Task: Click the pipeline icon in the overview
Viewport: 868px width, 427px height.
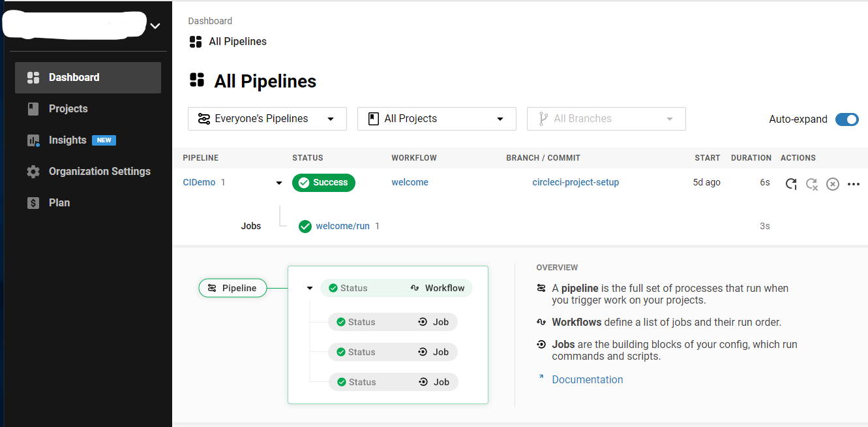Action: point(541,288)
